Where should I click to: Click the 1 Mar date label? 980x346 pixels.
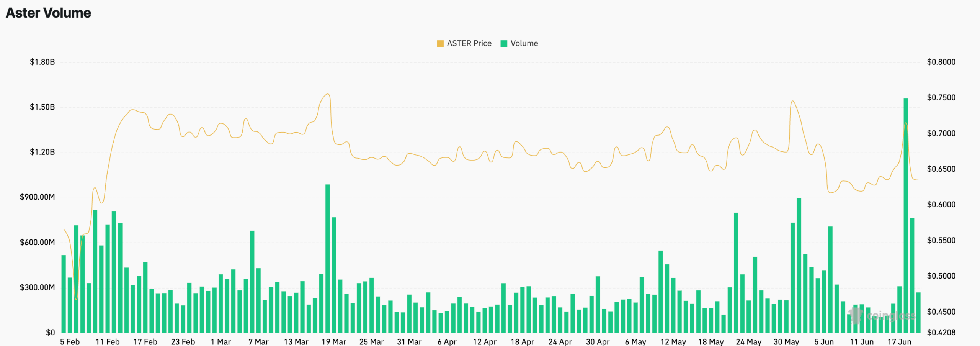(221, 342)
